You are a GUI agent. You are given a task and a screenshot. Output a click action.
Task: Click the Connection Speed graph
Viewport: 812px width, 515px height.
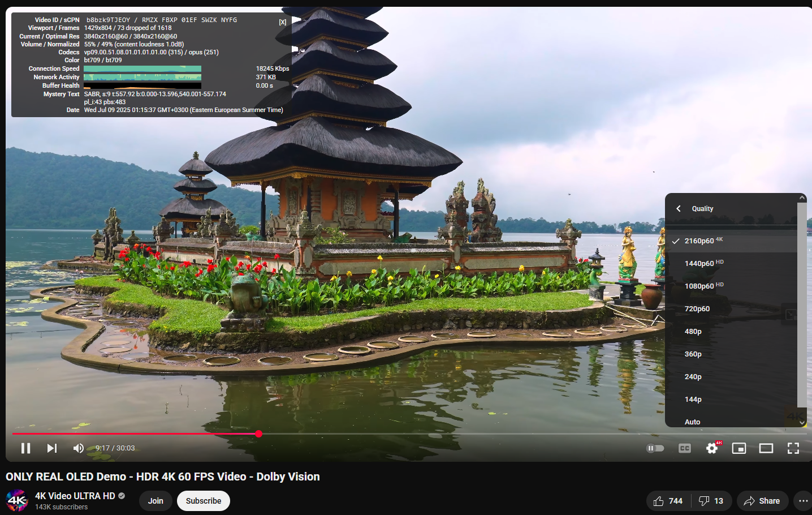click(x=142, y=69)
